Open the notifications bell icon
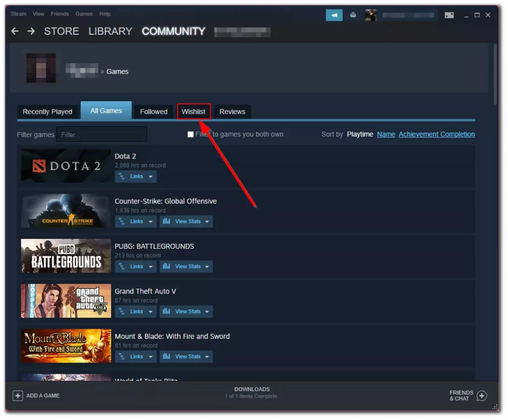The width and height of the screenshot is (508, 420). 353,15
